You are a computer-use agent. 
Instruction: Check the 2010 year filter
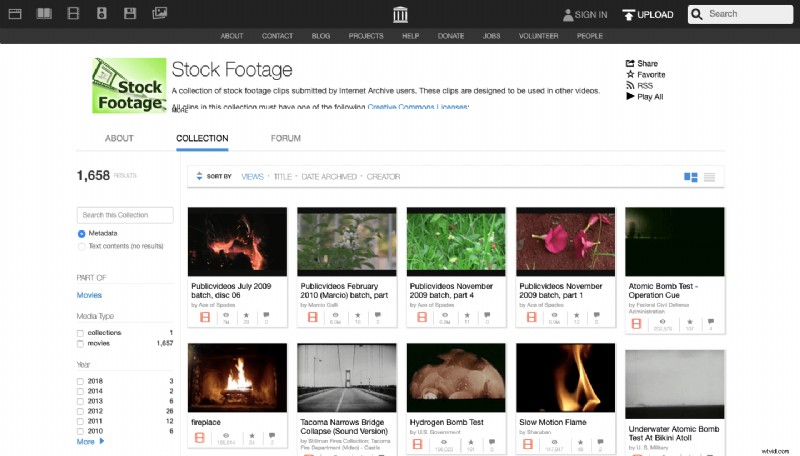tap(80, 431)
